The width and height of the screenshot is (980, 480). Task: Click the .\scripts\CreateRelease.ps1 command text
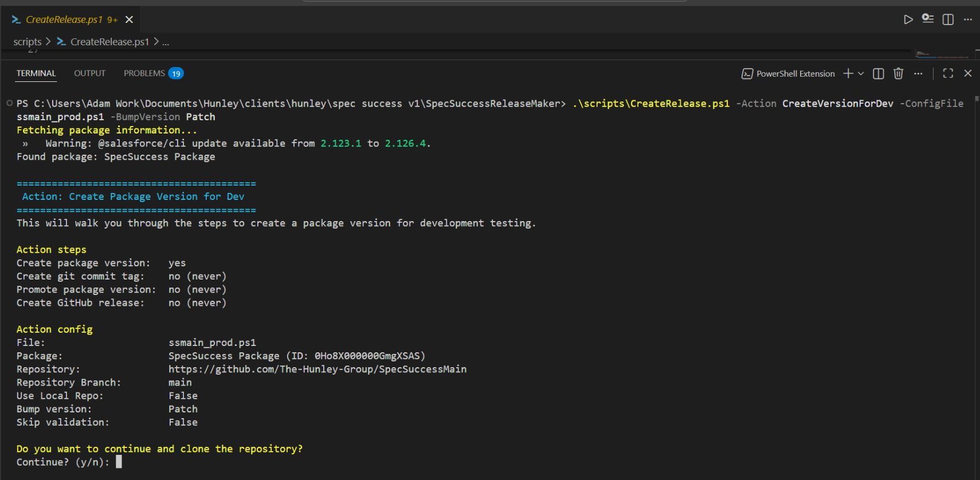(x=651, y=104)
